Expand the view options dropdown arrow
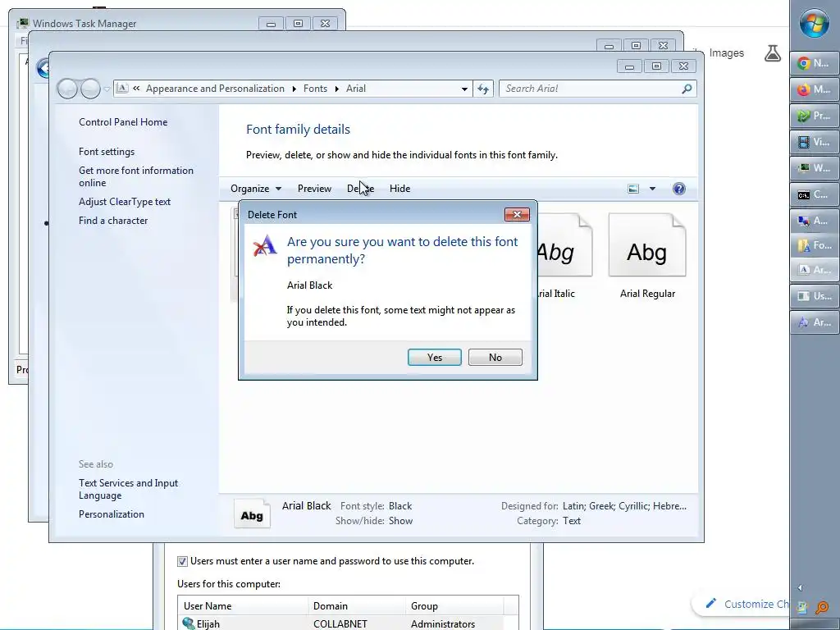This screenshot has width=840, height=630. (x=652, y=189)
